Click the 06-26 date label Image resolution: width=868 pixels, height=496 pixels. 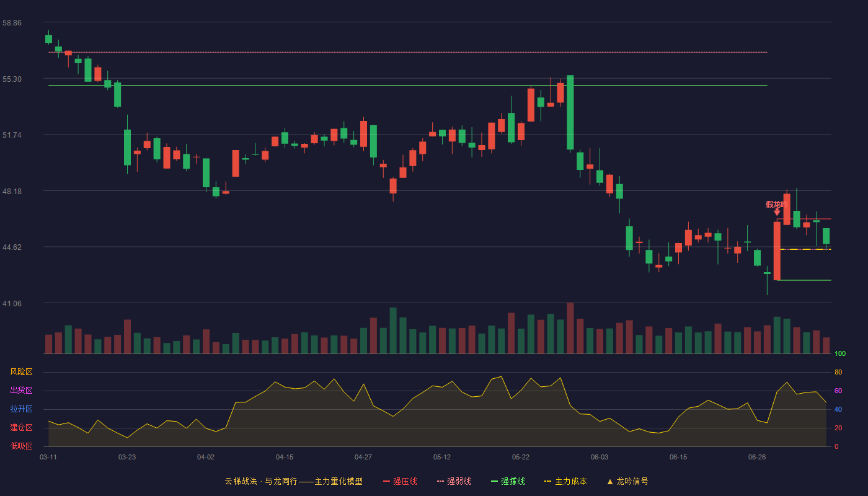pos(757,457)
